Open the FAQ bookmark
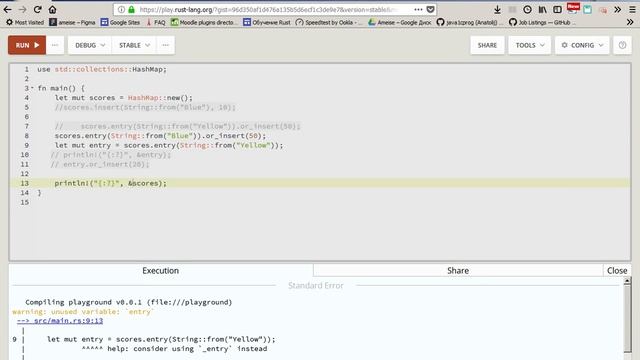Viewport: 640px width, 360px height. coord(156,22)
